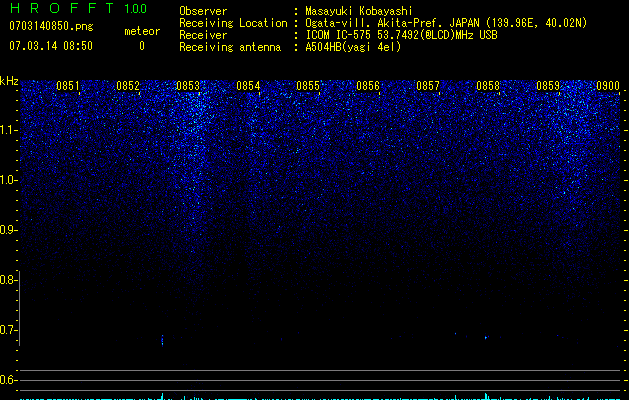Click the 0854 time marker
The height and width of the screenshot is (400, 629).
pos(248,86)
